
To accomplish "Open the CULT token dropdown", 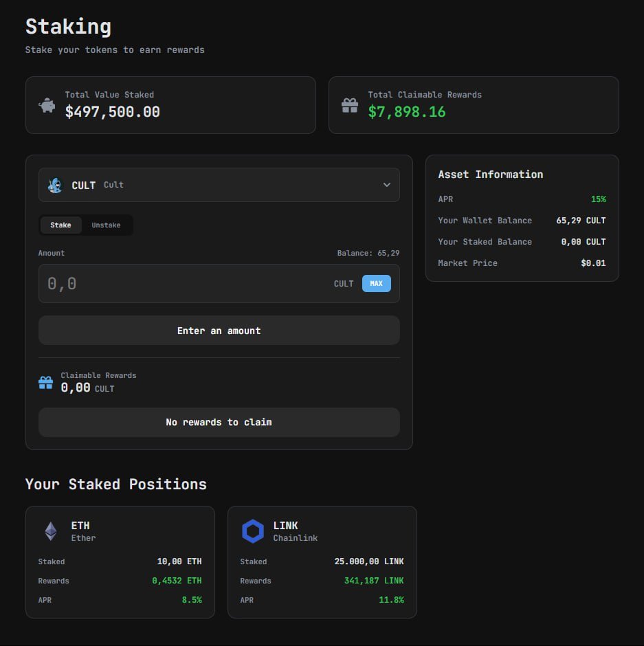I will pos(219,185).
